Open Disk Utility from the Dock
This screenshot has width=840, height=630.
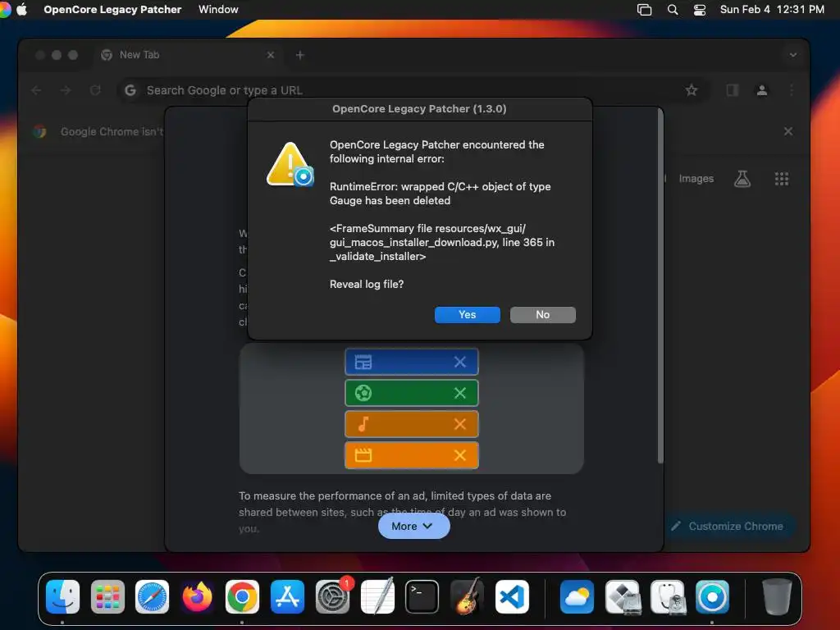pyautogui.click(x=667, y=596)
